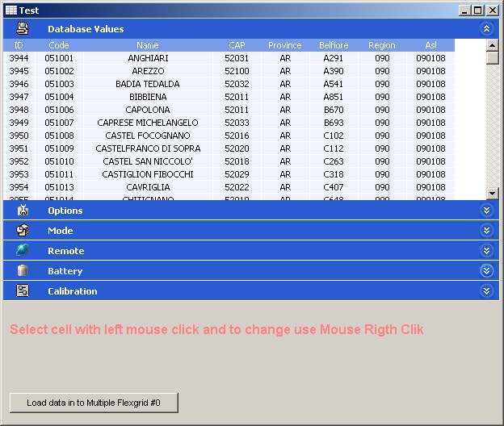Image resolution: width=504 pixels, height=426 pixels.
Task: Expand the Calibration section chevron
Action: pyautogui.click(x=485, y=291)
